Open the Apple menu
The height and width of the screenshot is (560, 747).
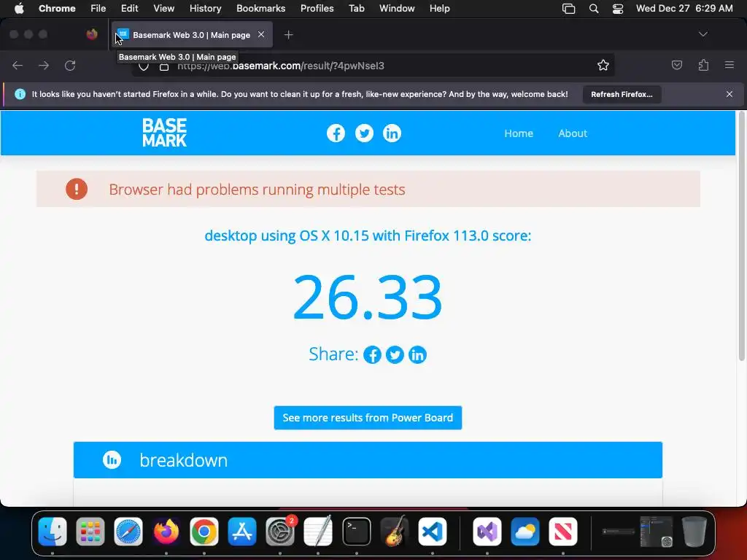tap(19, 9)
